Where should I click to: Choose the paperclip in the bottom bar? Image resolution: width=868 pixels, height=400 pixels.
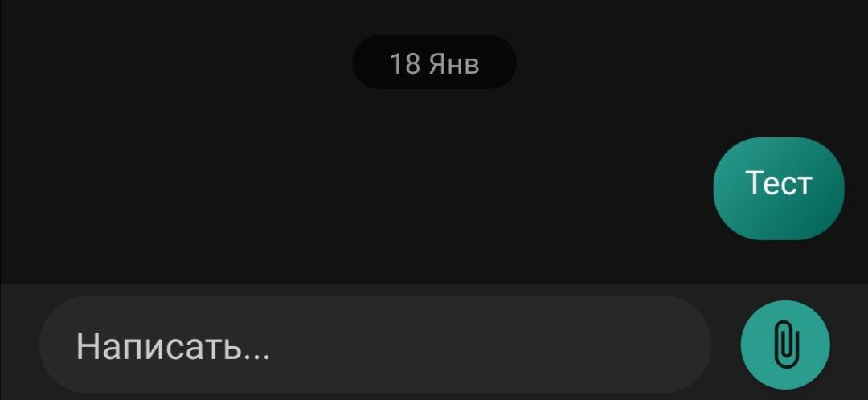785,345
